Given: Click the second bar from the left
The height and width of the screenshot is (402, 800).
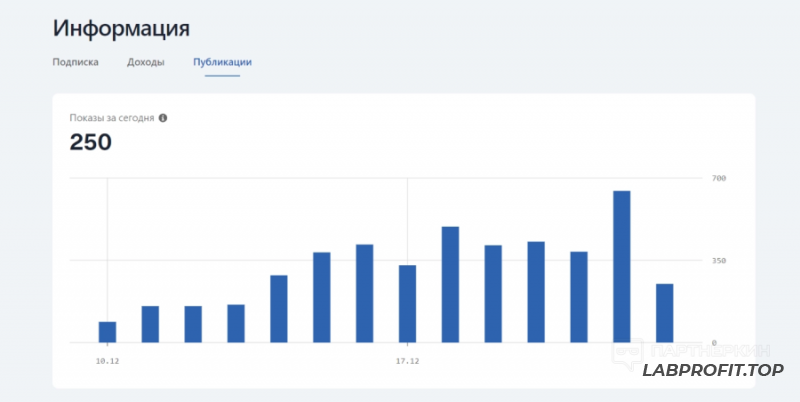Looking at the screenshot, I should coord(150,324).
